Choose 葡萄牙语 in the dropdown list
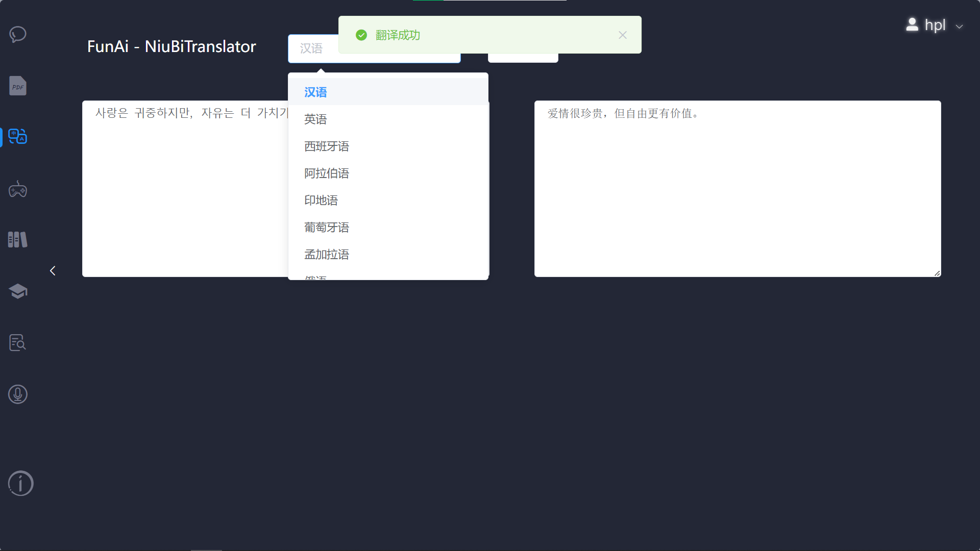The height and width of the screenshot is (551, 980). point(327,228)
